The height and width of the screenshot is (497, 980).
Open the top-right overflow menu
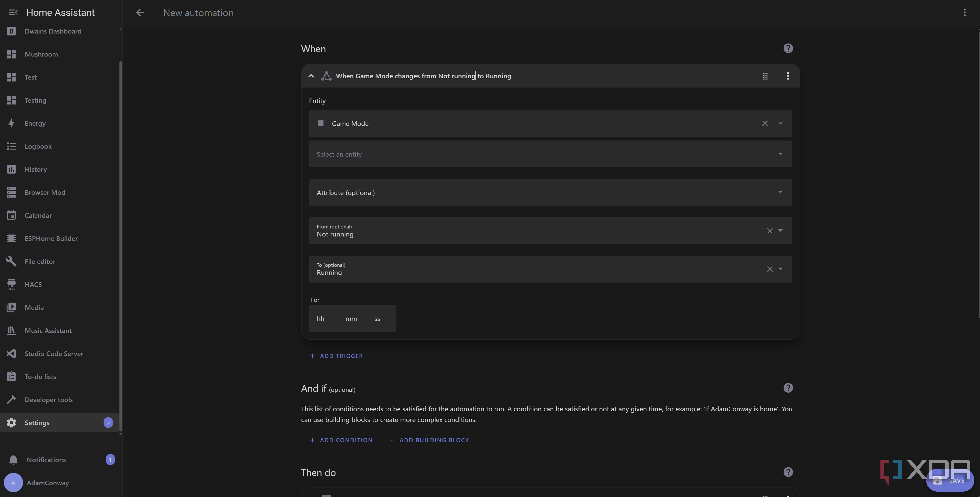[964, 13]
